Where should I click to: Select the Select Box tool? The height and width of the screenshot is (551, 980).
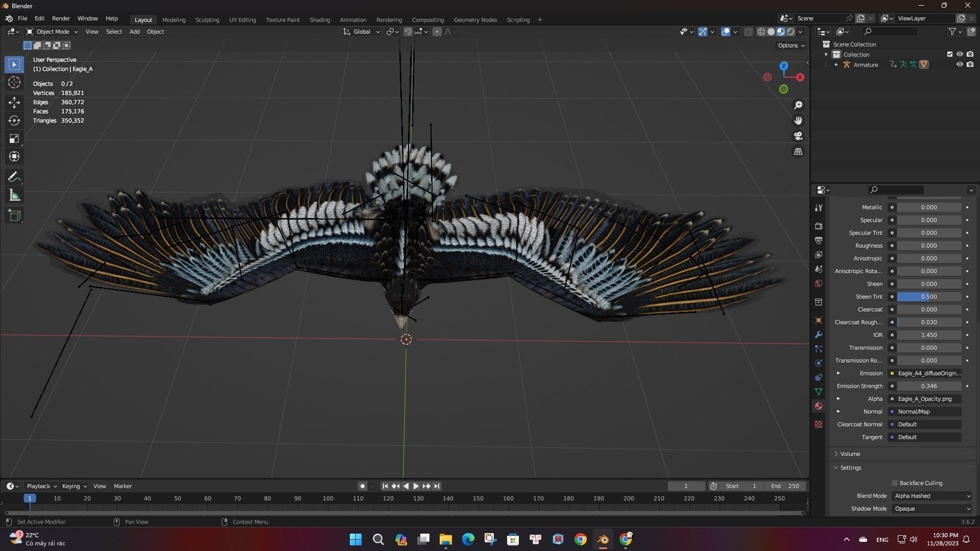click(x=14, y=64)
